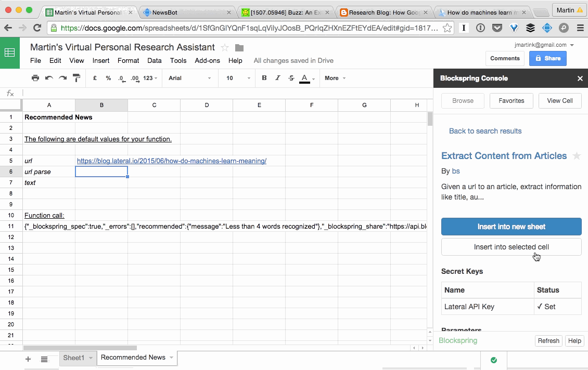Viewport: 588px width, 370px height.
Task: Toggle strikethrough formatting
Action: point(291,78)
